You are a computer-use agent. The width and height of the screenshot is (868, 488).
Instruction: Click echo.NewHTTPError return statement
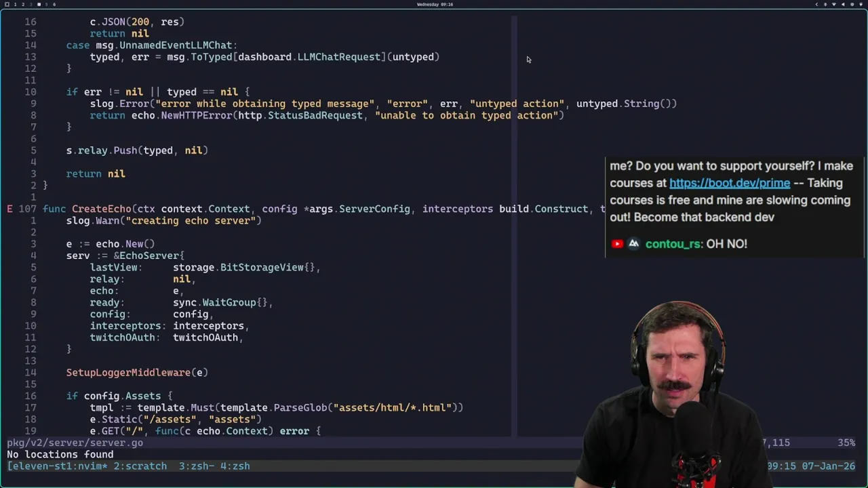click(x=327, y=115)
